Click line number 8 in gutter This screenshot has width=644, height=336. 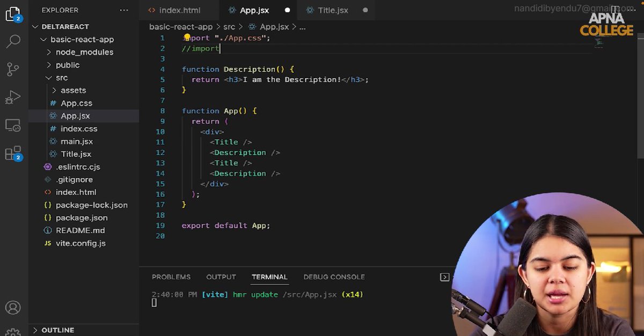[163, 111]
